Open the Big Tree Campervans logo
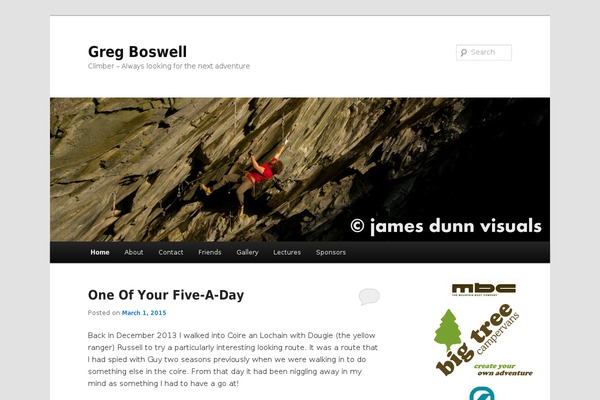Image resolution: width=600 pixels, height=400 pixels. coord(483,340)
